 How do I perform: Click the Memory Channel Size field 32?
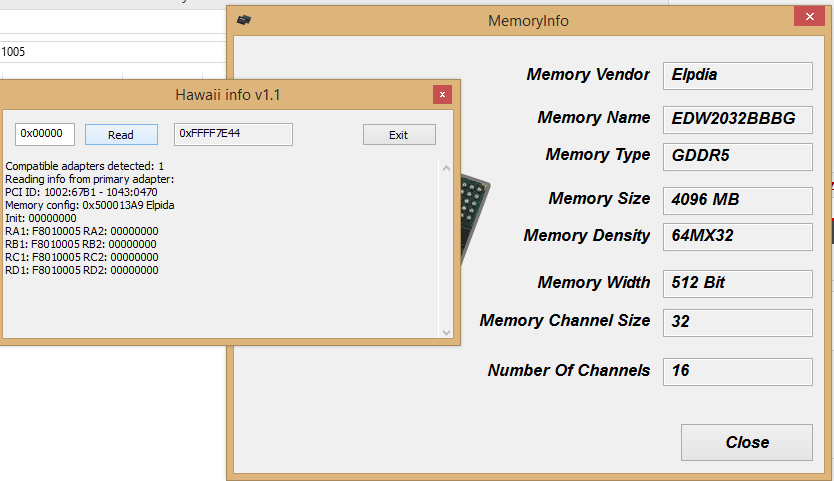tap(738, 322)
